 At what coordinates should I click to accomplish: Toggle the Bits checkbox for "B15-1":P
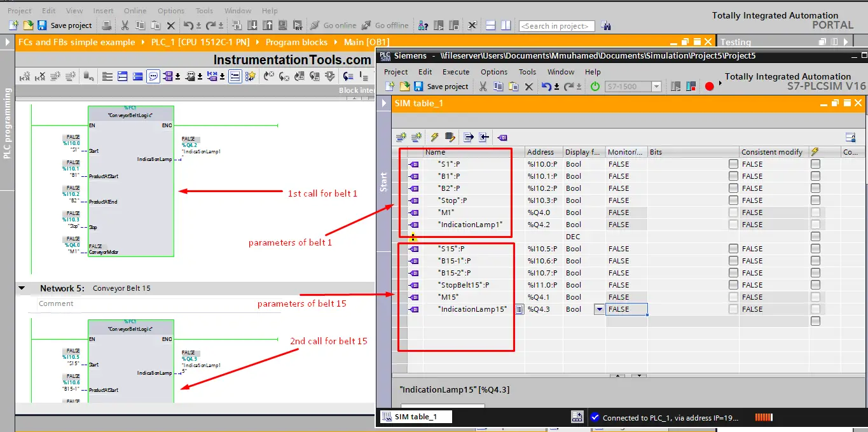(733, 261)
